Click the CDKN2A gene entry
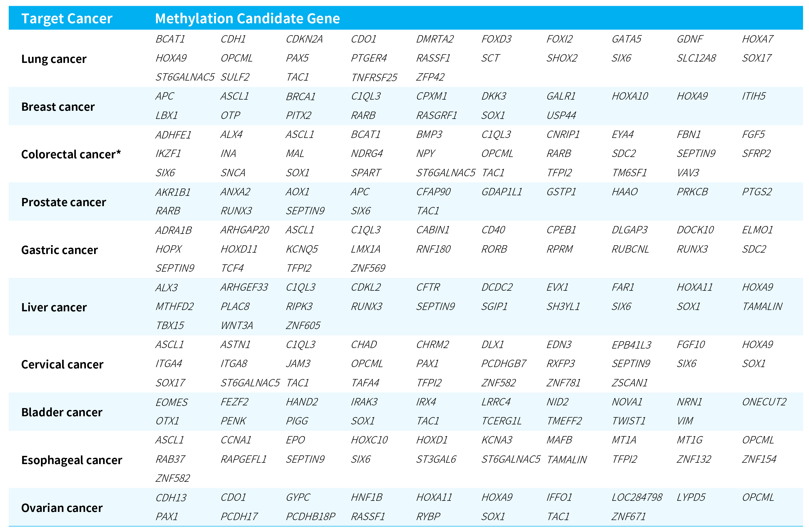Viewport: 809px width, 532px height. tap(304, 39)
